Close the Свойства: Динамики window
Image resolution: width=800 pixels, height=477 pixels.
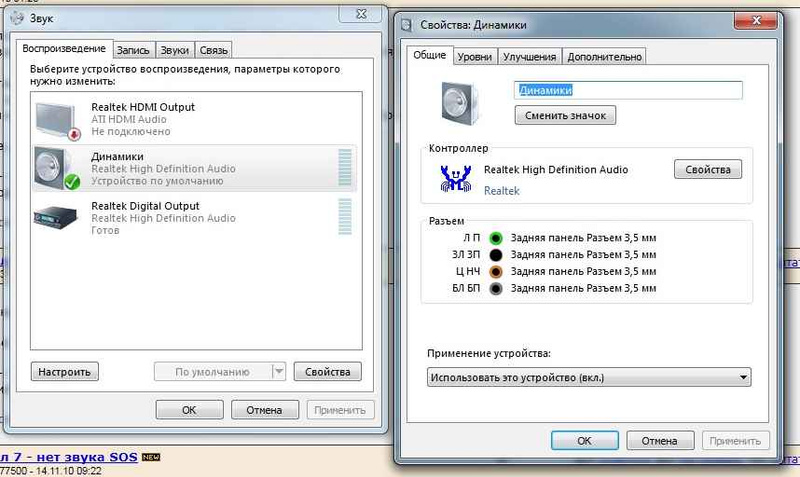click(757, 20)
